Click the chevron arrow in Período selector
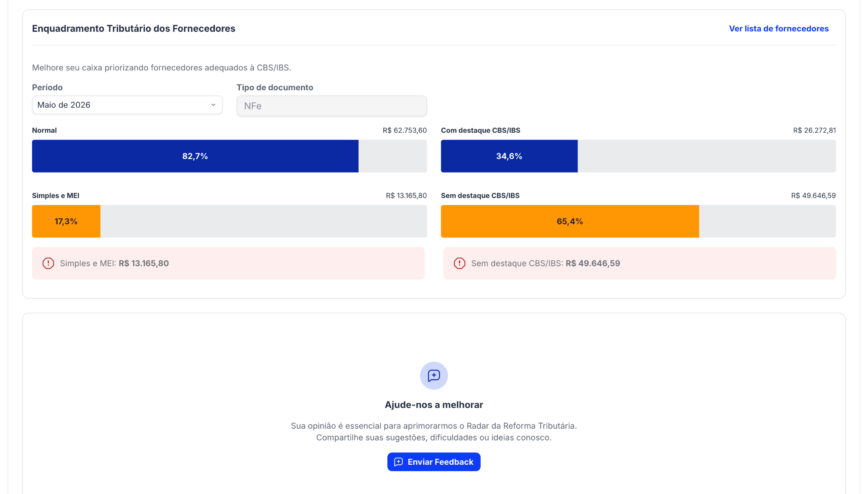868x494 pixels. 213,105
